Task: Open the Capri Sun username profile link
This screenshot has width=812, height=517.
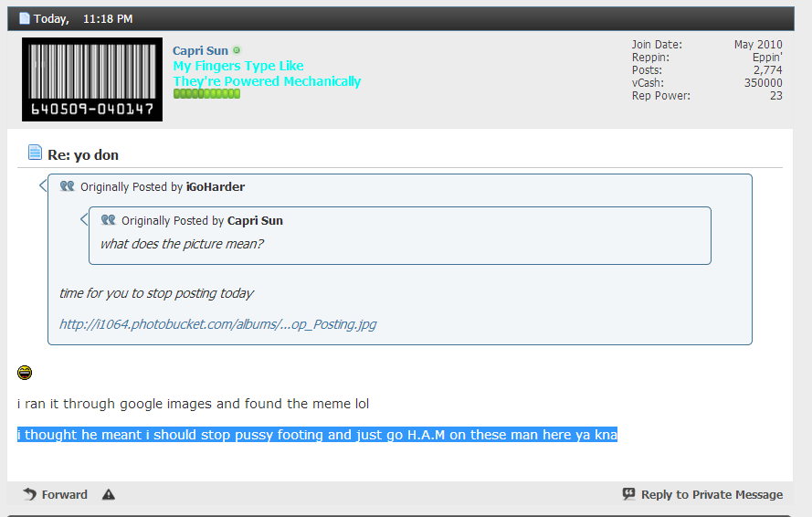Action: (200, 51)
